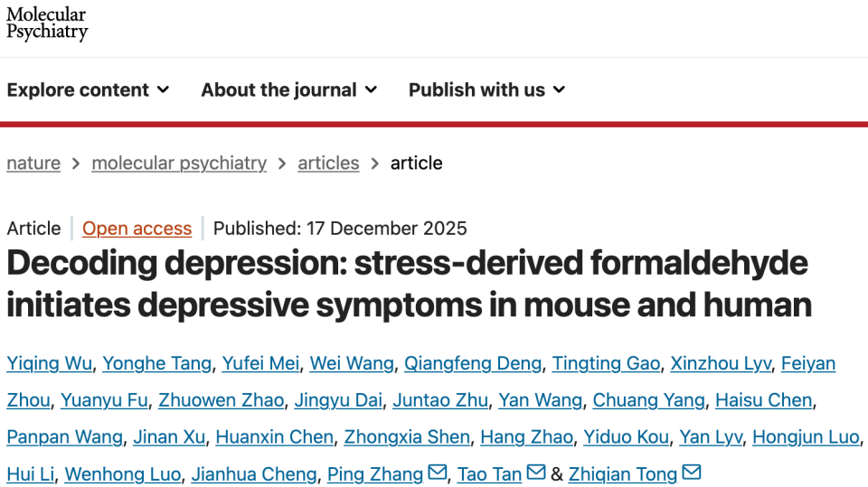Open the About the journal dropdown
Viewport: 868px width, 487px height.
pyautogui.click(x=288, y=89)
